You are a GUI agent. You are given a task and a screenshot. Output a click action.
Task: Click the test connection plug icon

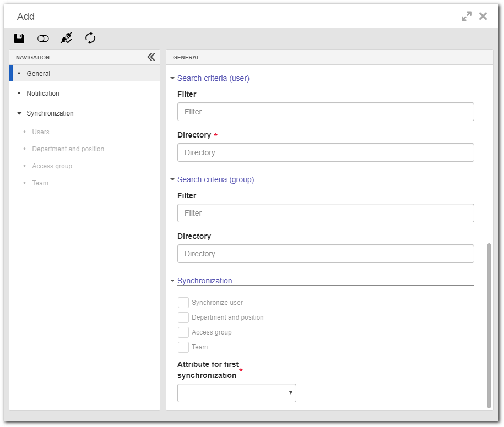click(x=67, y=38)
